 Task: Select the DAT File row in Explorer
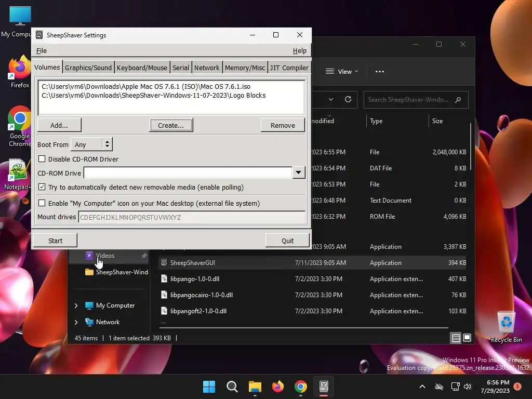coord(389,168)
